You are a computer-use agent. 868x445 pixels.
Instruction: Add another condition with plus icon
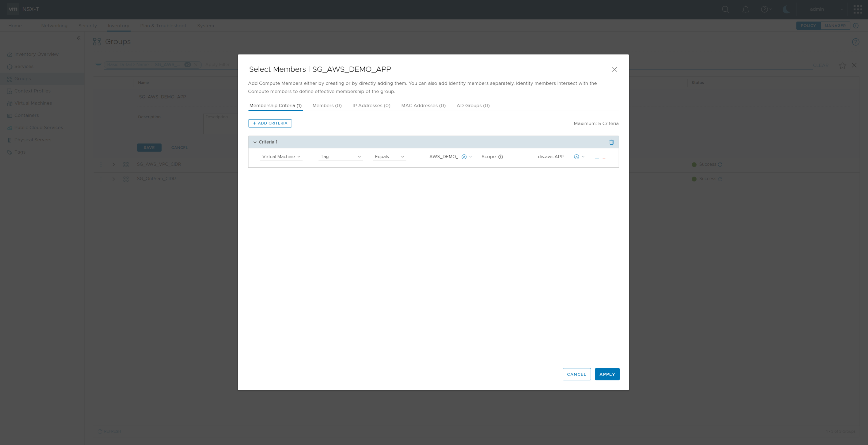click(597, 158)
